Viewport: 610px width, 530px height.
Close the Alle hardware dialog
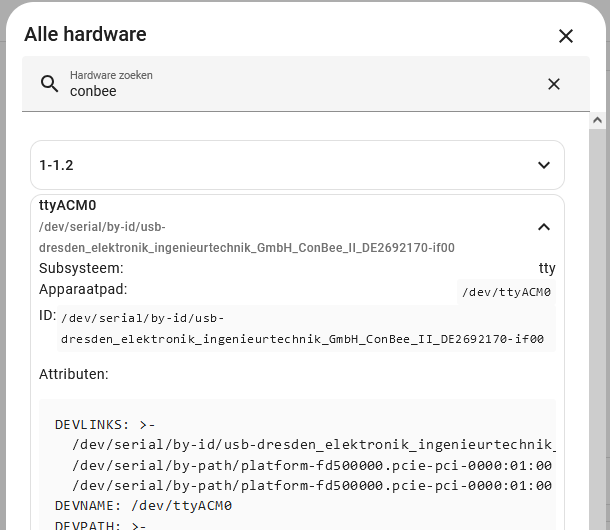pyautogui.click(x=566, y=36)
